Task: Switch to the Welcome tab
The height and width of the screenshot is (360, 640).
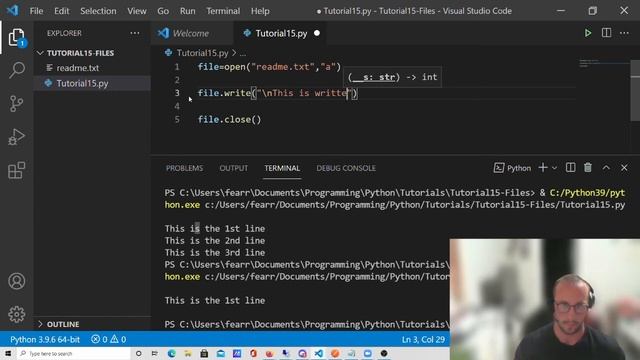Action: pyautogui.click(x=192, y=33)
